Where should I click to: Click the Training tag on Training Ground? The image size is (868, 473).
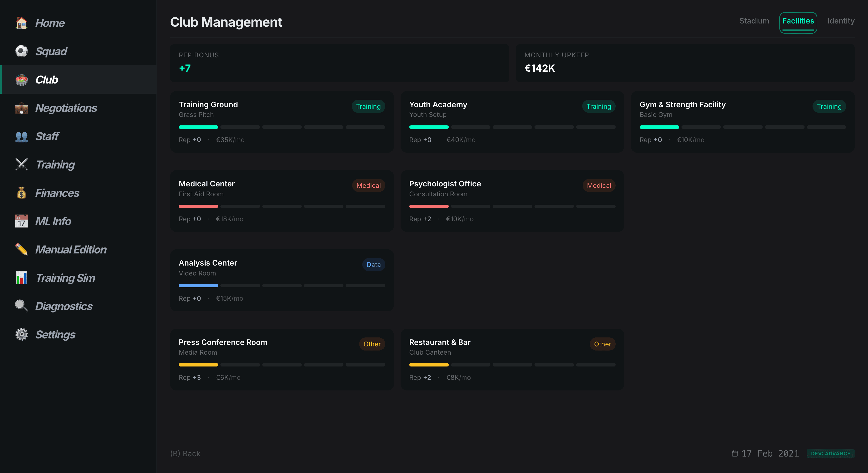click(x=368, y=106)
